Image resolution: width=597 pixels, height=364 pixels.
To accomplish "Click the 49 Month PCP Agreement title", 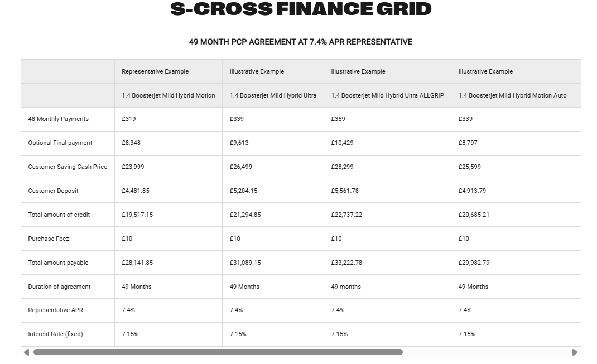I will (x=301, y=42).
